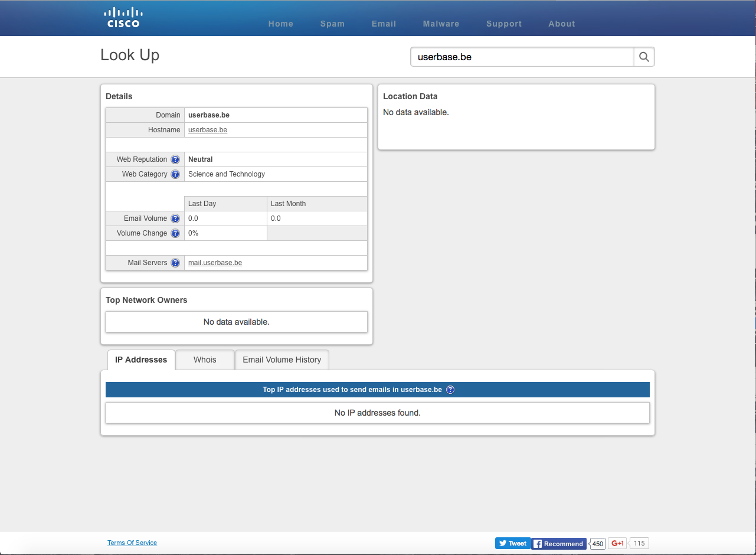The height and width of the screenshot is (555, 756).
Task: Click the lookup search input field
Action: click(522, 57)
